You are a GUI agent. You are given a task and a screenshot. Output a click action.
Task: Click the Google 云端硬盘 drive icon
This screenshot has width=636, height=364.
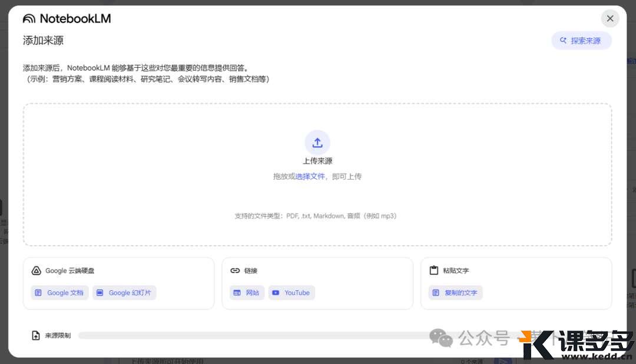tap(36, 271)
